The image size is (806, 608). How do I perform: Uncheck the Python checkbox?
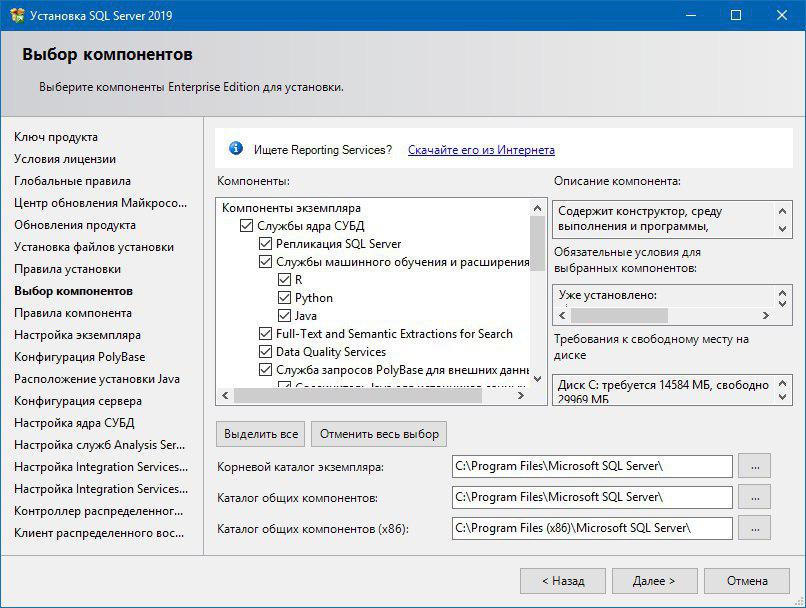284,298
